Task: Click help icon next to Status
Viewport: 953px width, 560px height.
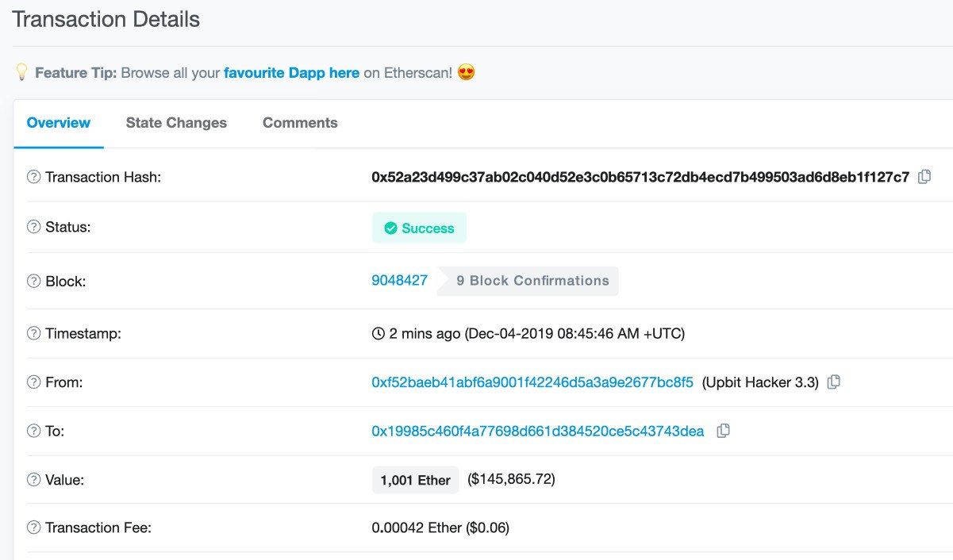Action: (33, 227)
